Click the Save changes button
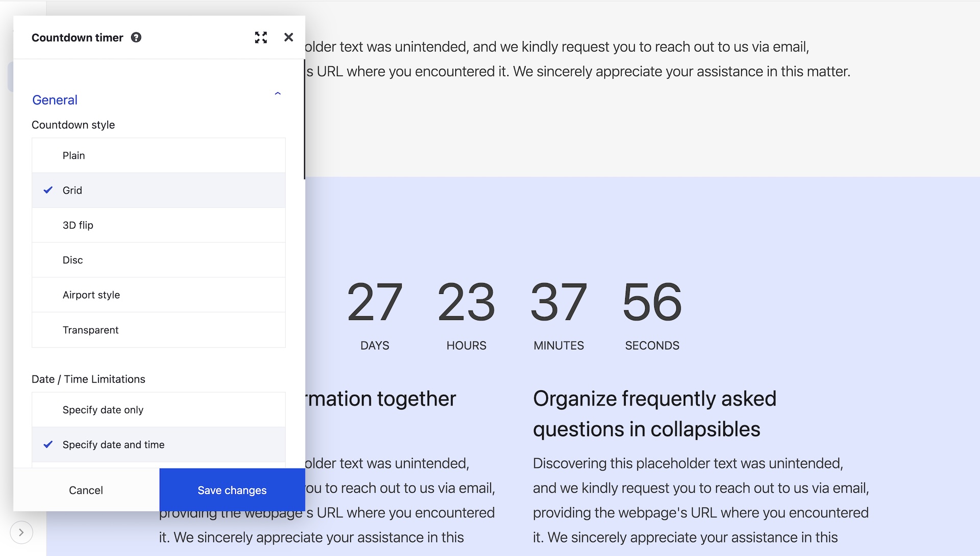The image size is (980, 556). coord(232,490)
